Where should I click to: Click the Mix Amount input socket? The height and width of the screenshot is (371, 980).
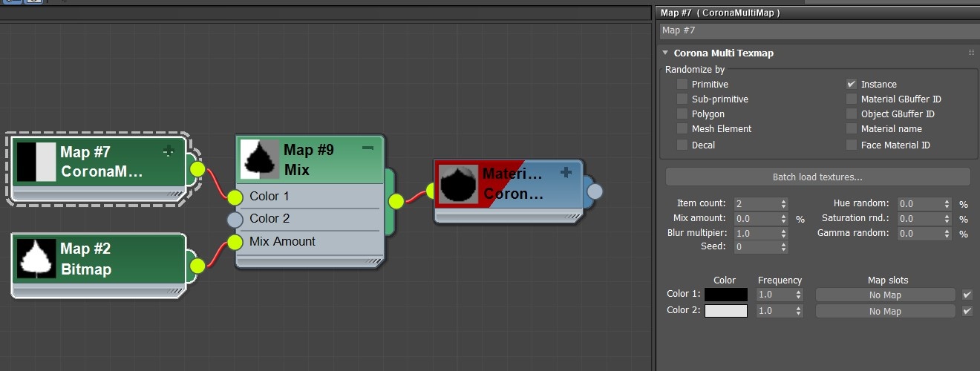235,242
